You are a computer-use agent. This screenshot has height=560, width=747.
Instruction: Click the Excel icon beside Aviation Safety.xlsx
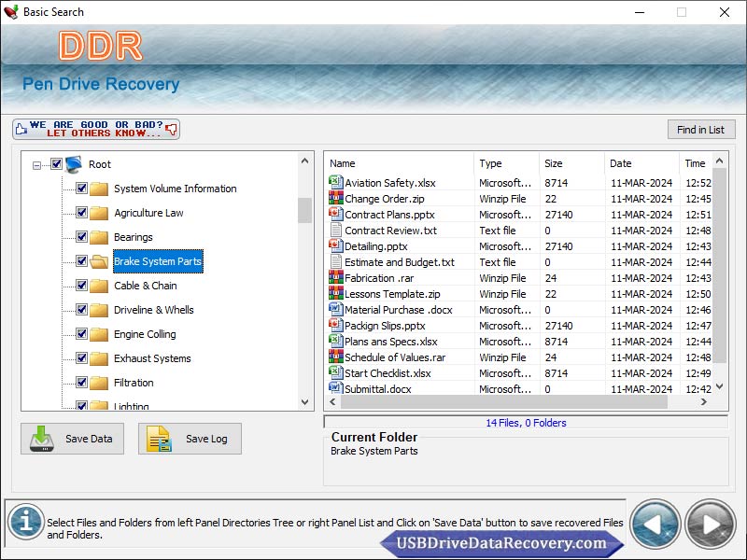[x=336, y=182]
